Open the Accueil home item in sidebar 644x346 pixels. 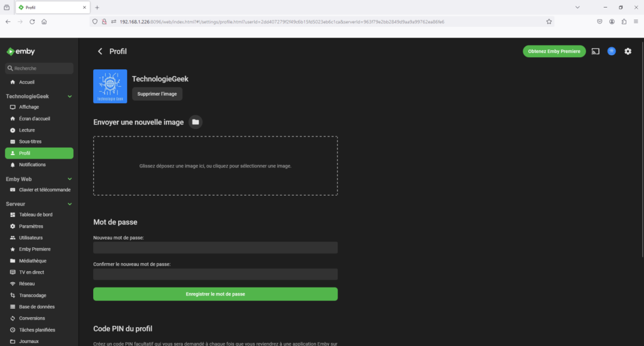click(27, 82)
